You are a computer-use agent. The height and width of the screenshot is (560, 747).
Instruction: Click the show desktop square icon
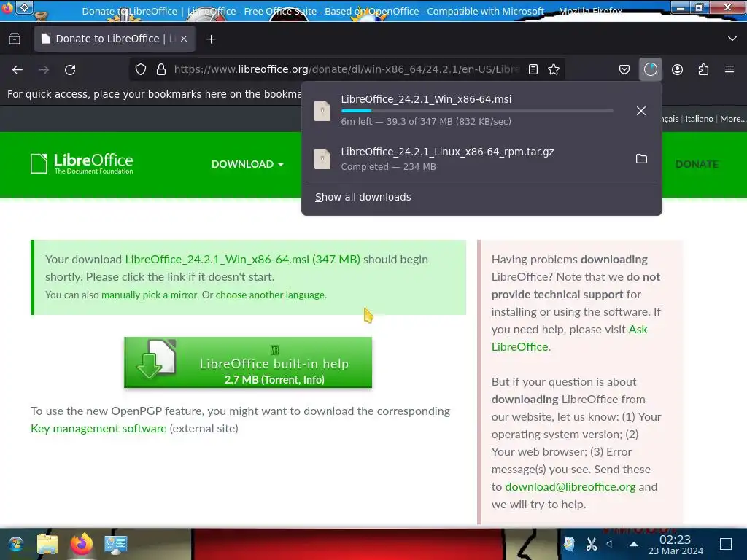click(726, 544)
